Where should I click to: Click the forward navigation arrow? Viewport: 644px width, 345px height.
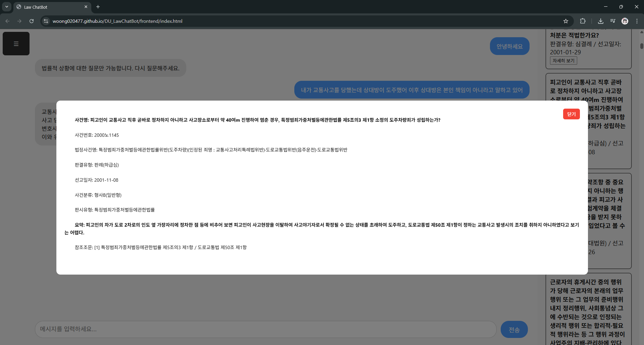19,21
